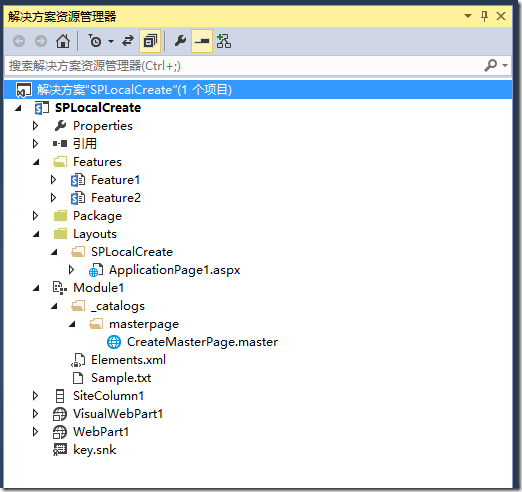Select Feature2 in the tree
This screenshot has width=522, height=492.
coord(116,198)
